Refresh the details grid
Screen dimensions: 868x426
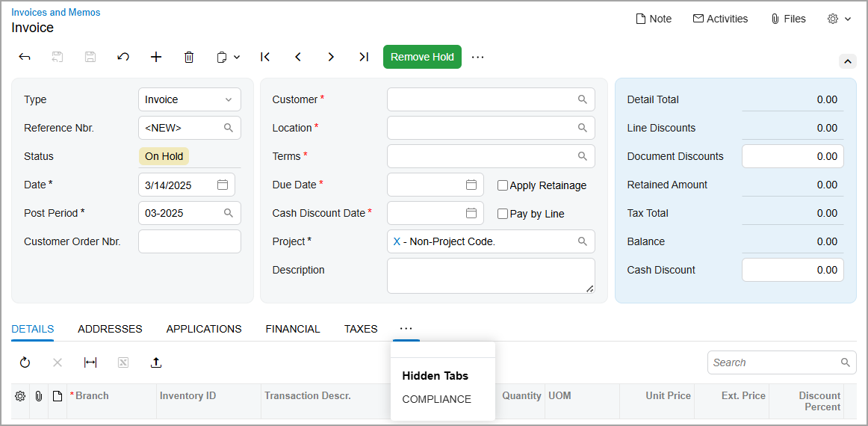[x=25, y=362]
